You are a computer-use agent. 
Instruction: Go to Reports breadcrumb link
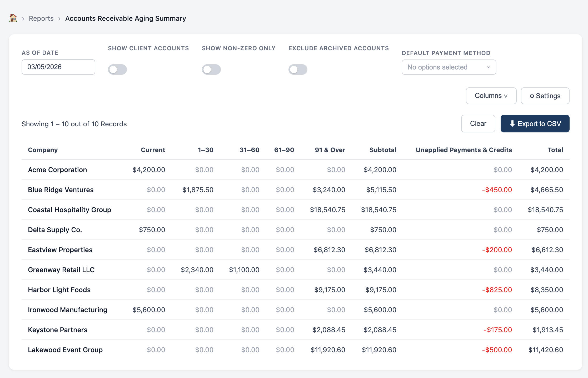(x=41, y=18)
